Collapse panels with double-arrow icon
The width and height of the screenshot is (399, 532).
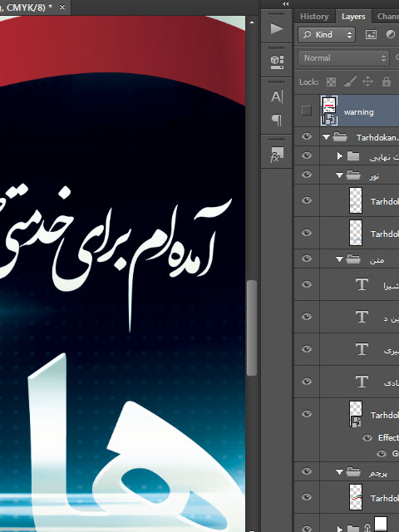pos(286,3)
